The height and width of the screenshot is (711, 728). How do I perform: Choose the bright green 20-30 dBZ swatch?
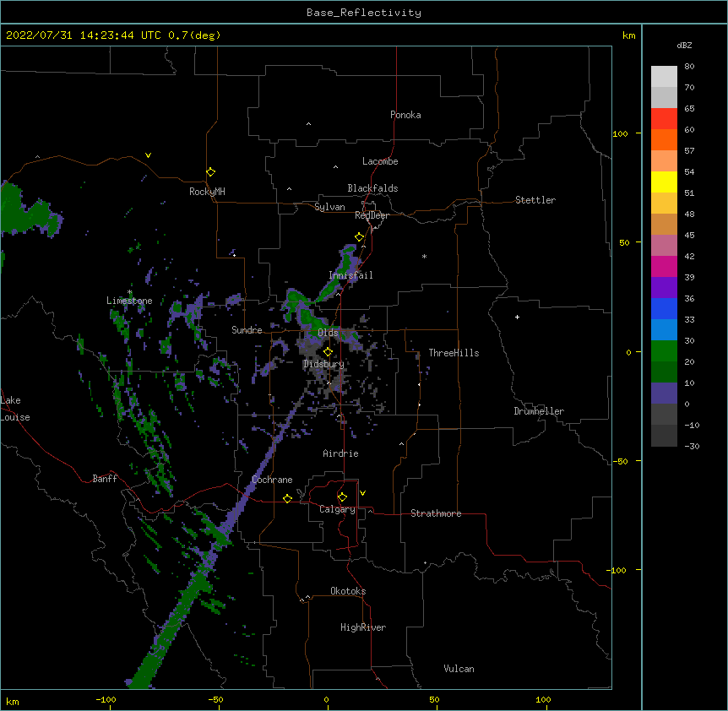point(664,351)
